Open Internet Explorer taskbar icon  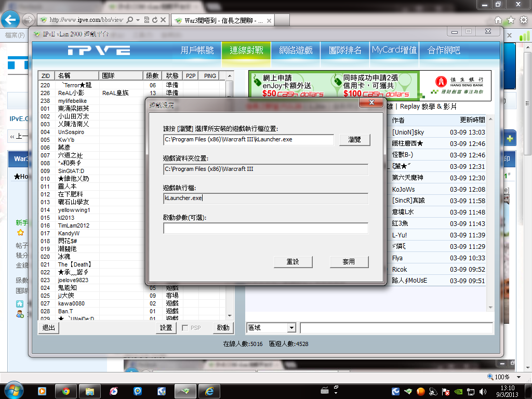tap(209, 391)
